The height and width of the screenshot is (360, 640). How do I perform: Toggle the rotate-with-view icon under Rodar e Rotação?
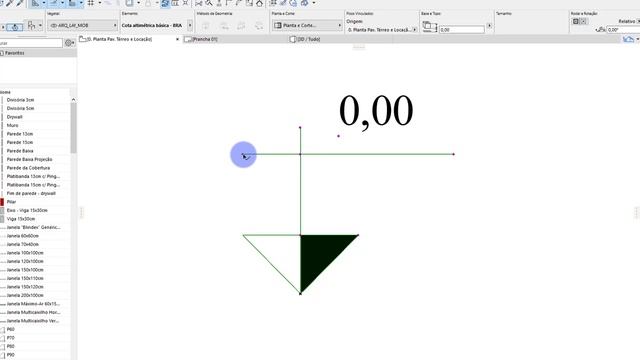click(576, 21)
